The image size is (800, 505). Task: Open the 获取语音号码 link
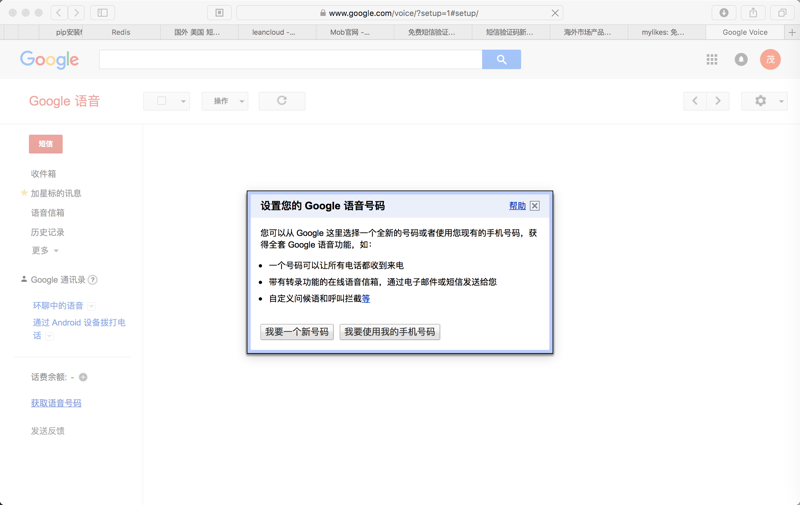tap(56, 403)
